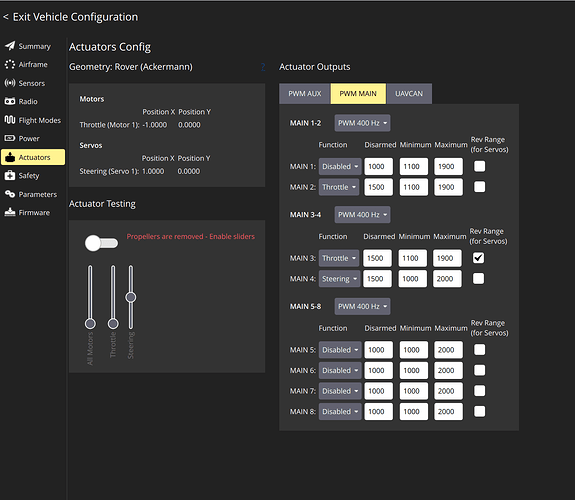Open the Summary page label
Viewport: 575px width, 500px height.
34,46
